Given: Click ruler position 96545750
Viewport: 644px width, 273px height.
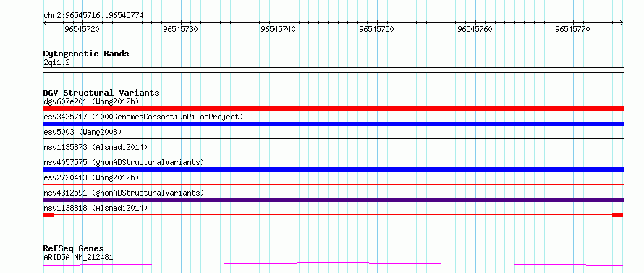Looking at the screenshot, I should [376, 29].
